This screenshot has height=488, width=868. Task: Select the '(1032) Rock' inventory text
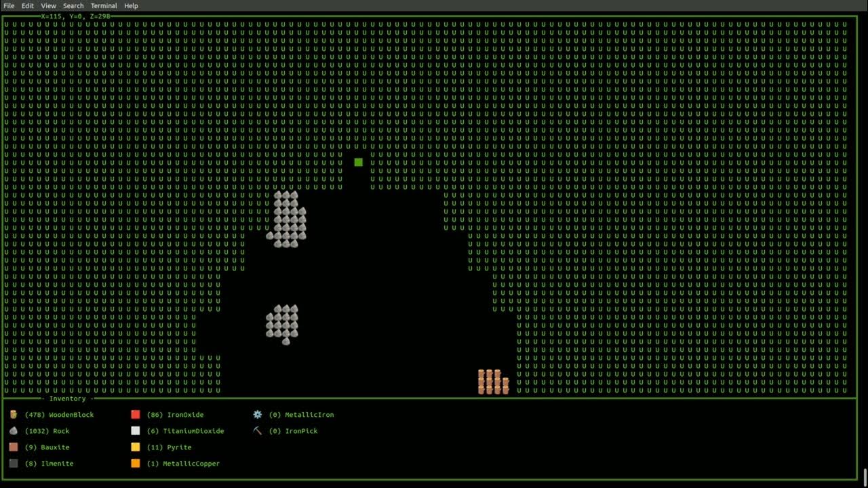coord(47,431)
